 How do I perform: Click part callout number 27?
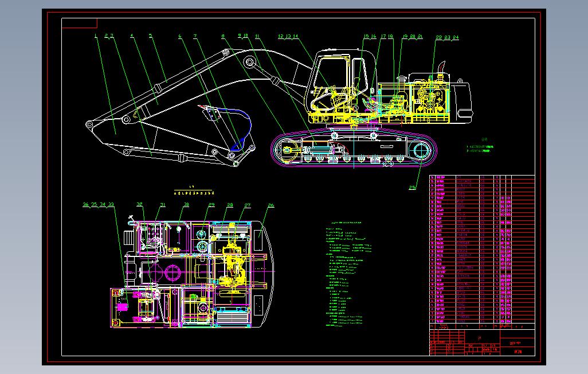(x=248, y=205)
